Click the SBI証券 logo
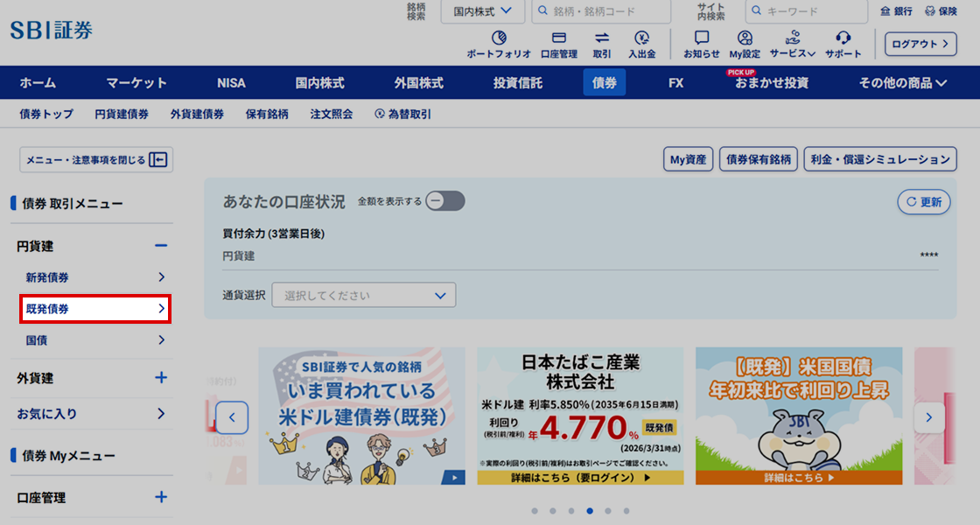Image resolution: width=980 pixels, height=525 pixels. (x=52, y=30)
